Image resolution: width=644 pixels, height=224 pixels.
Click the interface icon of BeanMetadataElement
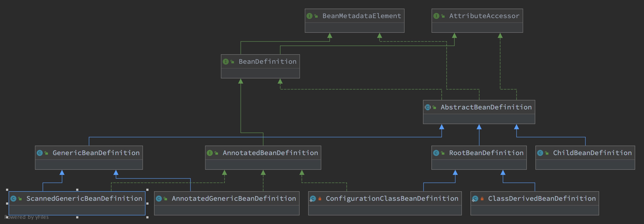pyautogui.click(x=309, y=16)
